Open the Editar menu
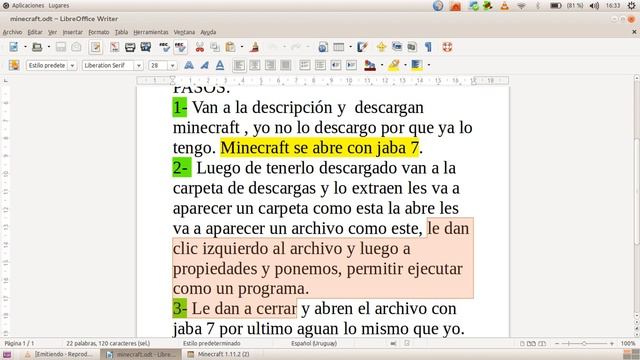The image size is (640, 360). pyautogui.click(x=35, y=32)
